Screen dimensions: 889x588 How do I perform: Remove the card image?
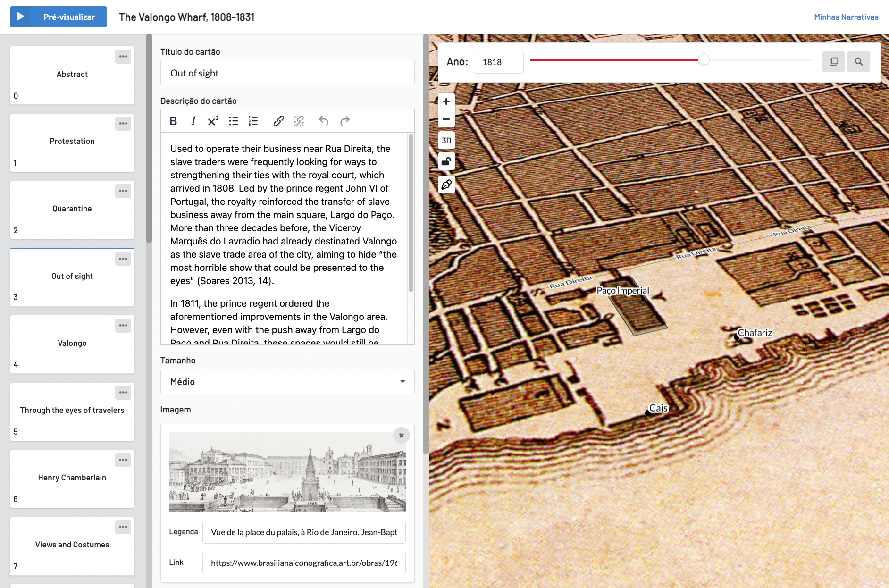(x=401, y=436)
